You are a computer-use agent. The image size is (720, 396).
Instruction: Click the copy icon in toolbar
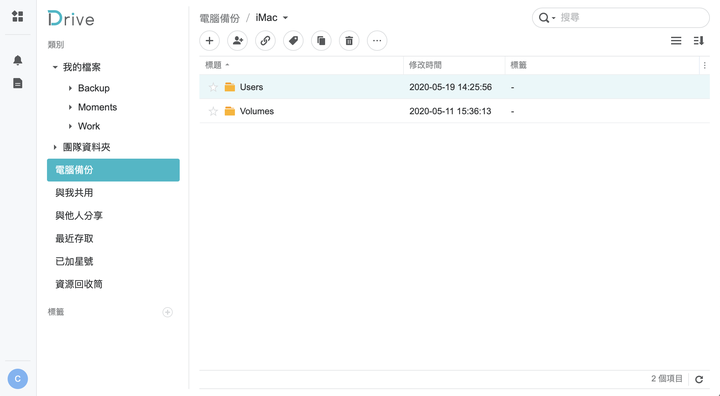(x=321, y=41)
